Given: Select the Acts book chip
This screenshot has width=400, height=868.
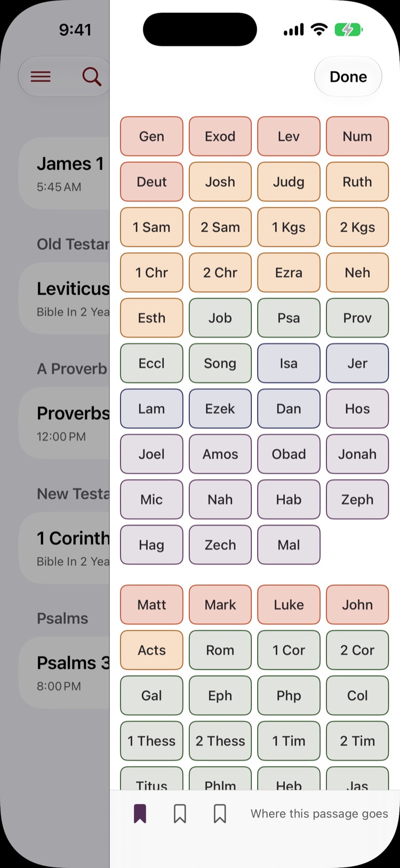Looking at the screenshot, I should pos(151,650).
